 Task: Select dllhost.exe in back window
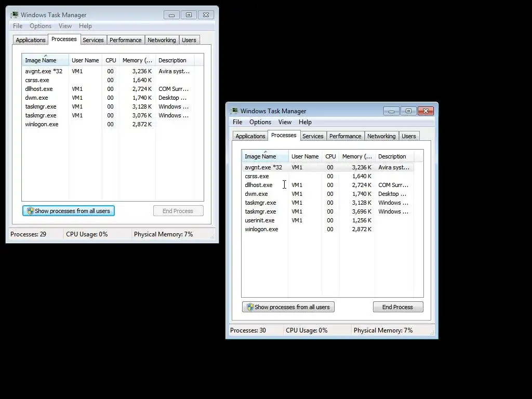pyautogui.click(x=108, y=89)
